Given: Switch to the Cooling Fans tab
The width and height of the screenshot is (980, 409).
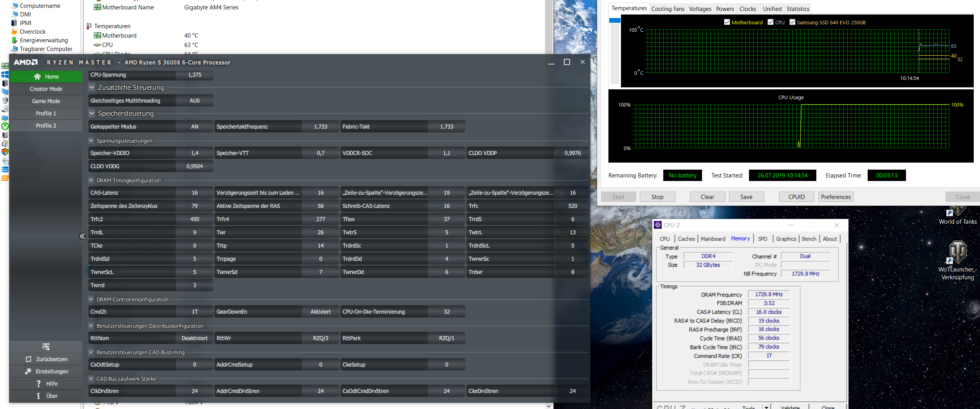Looking at the screenshot, I should pyautogui.click(x=668, y=9).
